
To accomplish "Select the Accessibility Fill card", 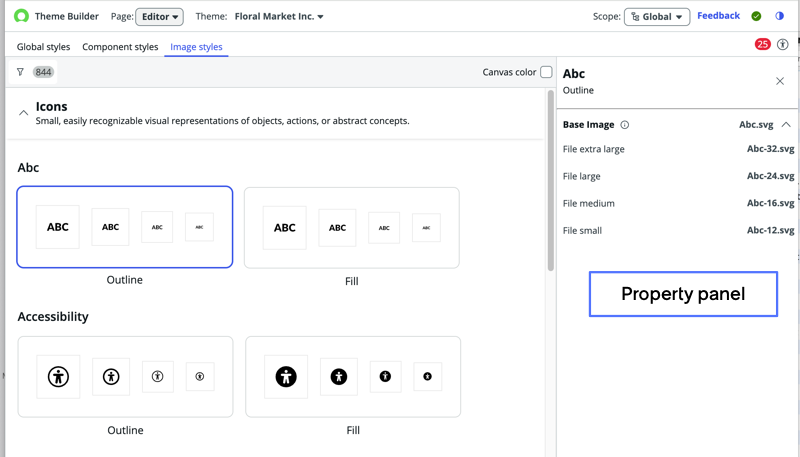I will [x=353, y=377].
